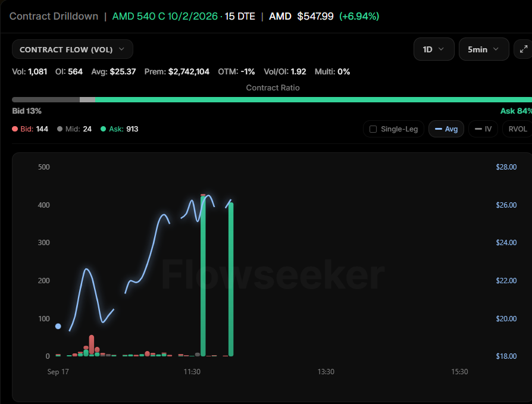Click the 500 volume axis label

pyautogui.click(x=44, y=167)
